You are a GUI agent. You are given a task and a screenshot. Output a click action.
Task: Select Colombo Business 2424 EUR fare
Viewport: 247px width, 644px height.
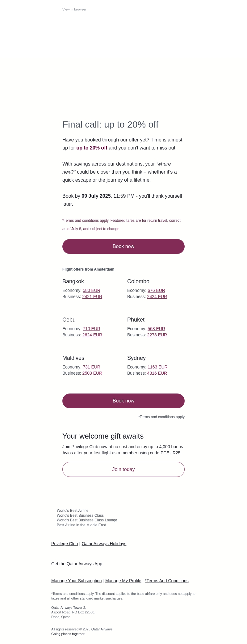157,297
